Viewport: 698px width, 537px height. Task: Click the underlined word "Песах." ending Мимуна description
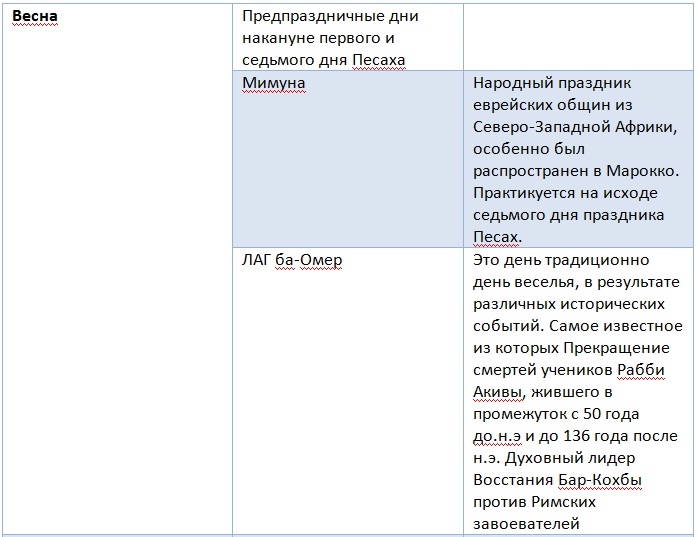coord(497,237)
